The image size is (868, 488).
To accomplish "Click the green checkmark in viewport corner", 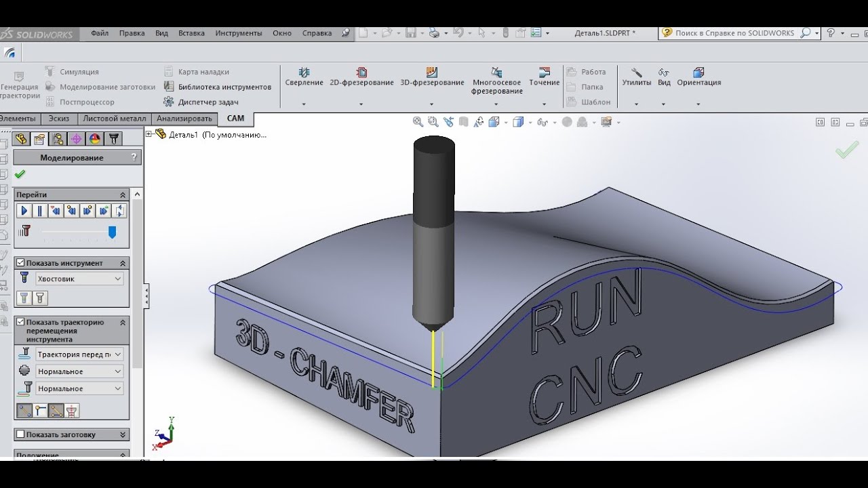I will (x=847, y=149).
